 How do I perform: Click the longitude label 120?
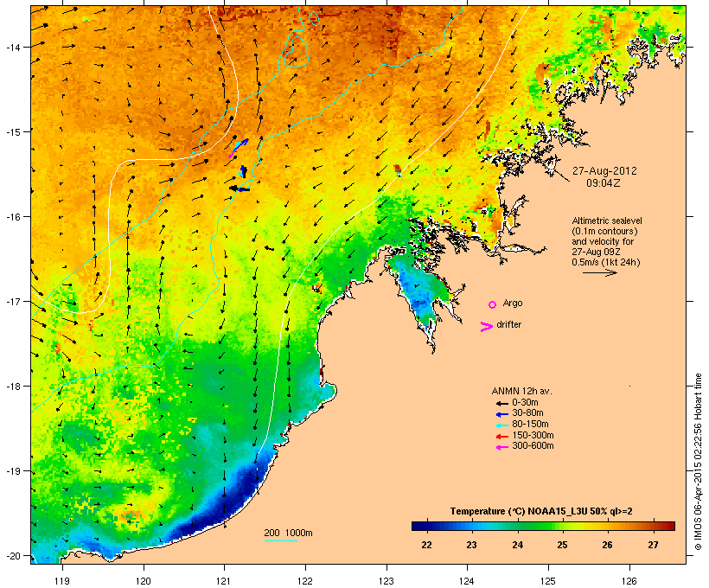click(144, 581)
